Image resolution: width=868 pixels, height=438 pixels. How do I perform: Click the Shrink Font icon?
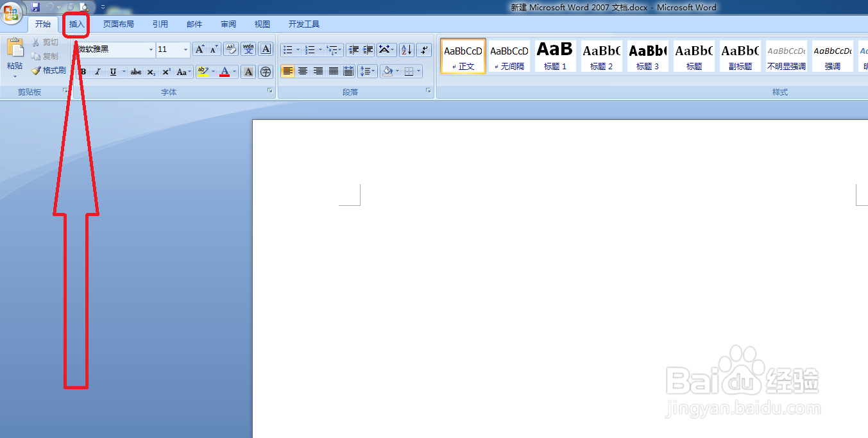(x=214, y=49)
